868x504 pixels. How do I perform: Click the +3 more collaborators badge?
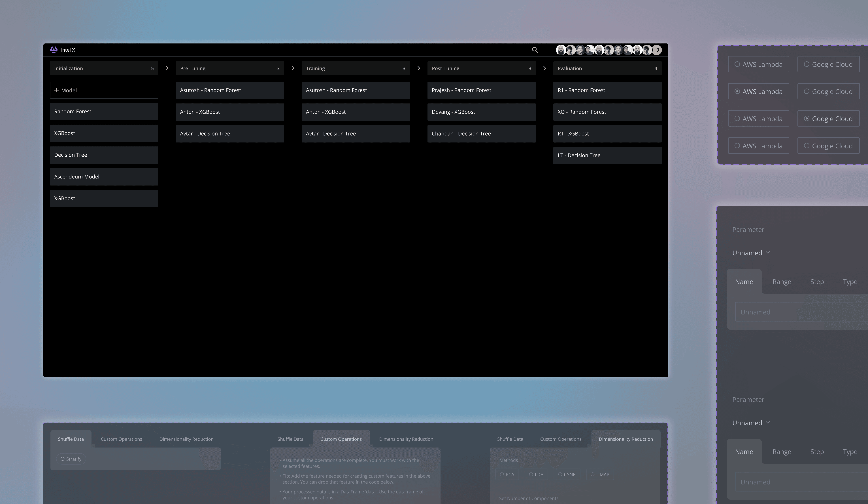656,50
